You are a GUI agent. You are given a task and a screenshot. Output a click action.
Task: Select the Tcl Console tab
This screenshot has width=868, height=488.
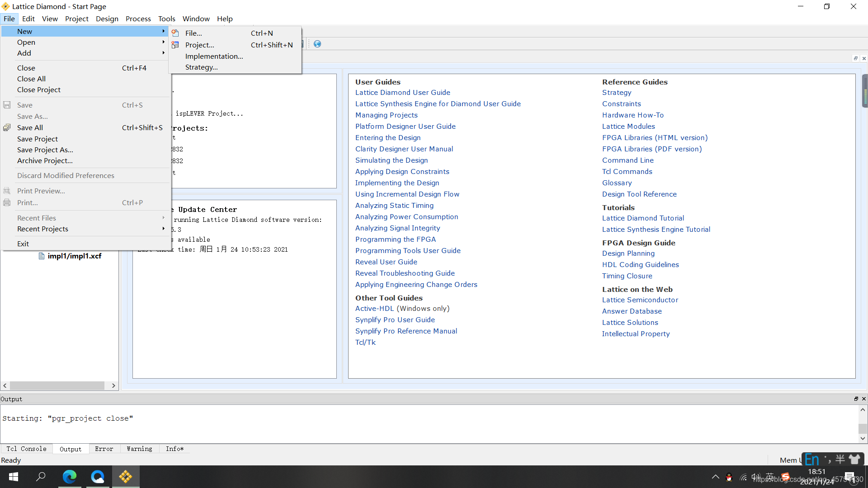(x=26, y=448)
